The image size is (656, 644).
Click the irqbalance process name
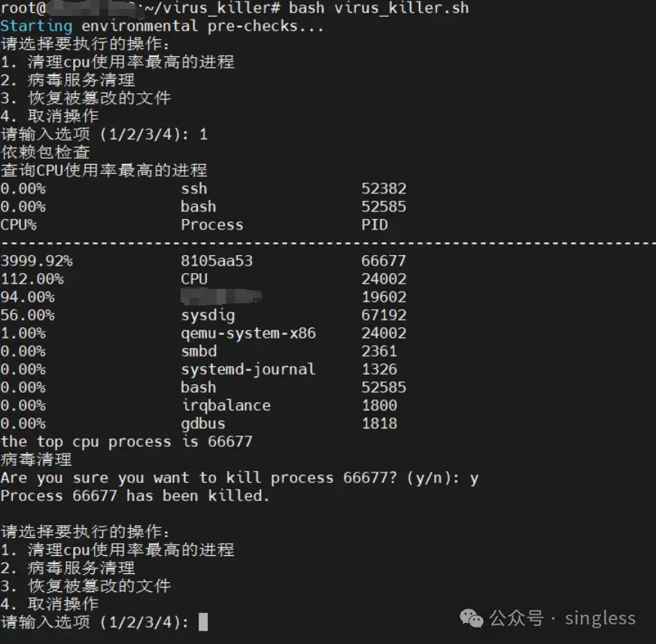pyautogui.click(x=226, y=406)
